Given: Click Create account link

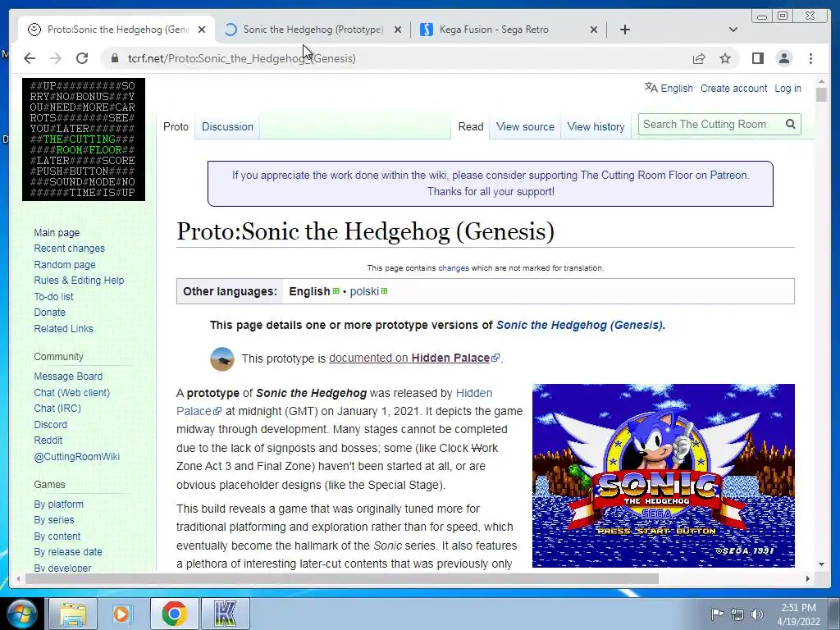Looking at the screenshot, I should 733,88.
